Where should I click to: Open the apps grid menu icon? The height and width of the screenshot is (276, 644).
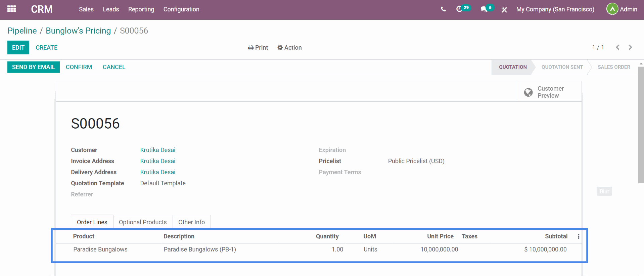tap(12, 9)
